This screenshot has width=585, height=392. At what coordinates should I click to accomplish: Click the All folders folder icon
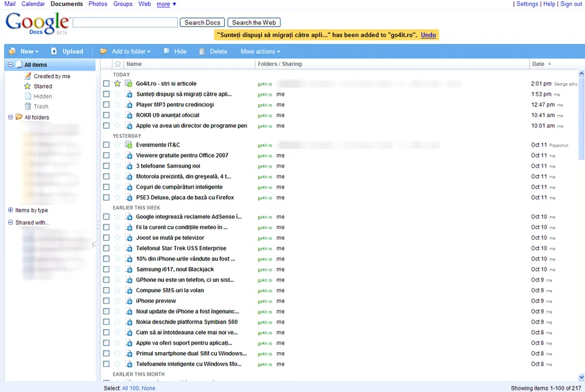pos(19,117)
